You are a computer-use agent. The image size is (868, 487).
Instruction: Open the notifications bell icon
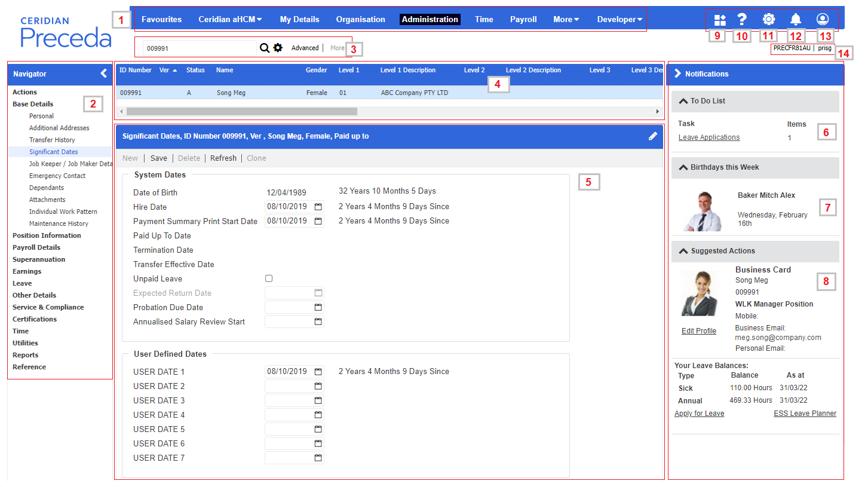tap(795, 20)
